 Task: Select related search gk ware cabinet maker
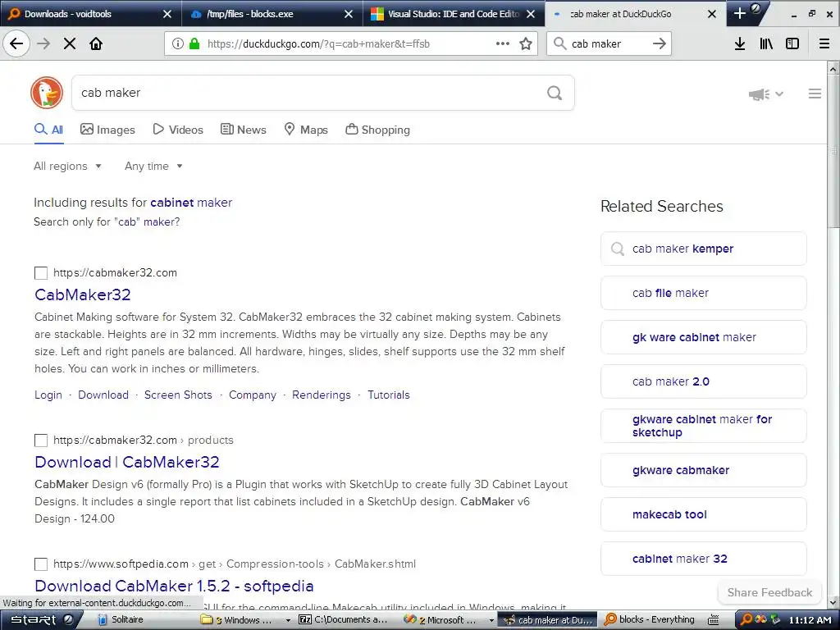703,337
